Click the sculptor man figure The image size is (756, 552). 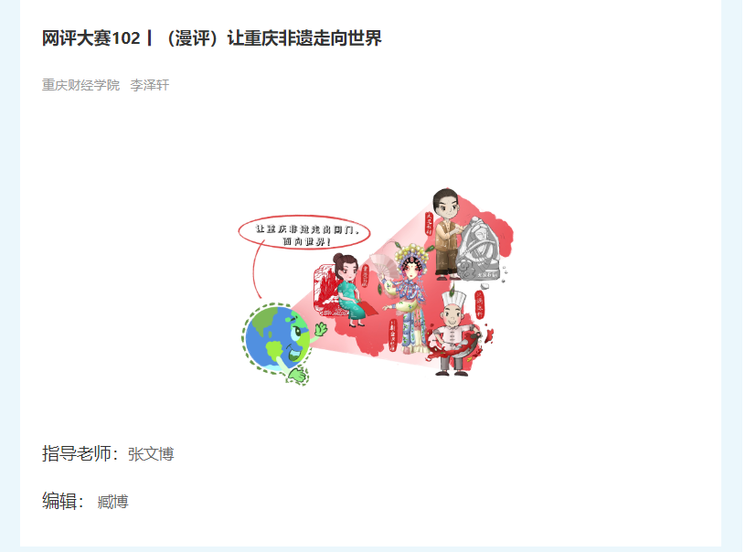447,235
